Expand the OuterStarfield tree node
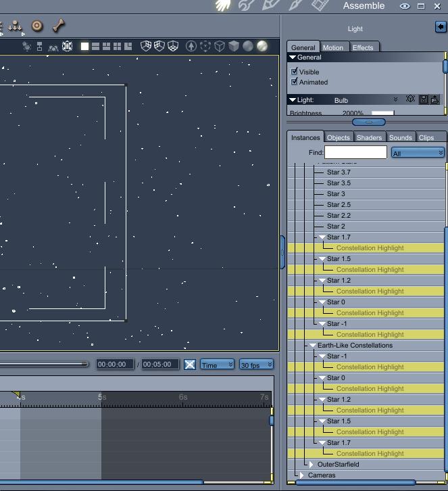Screen dimensions: 448x491 point(311,465)
